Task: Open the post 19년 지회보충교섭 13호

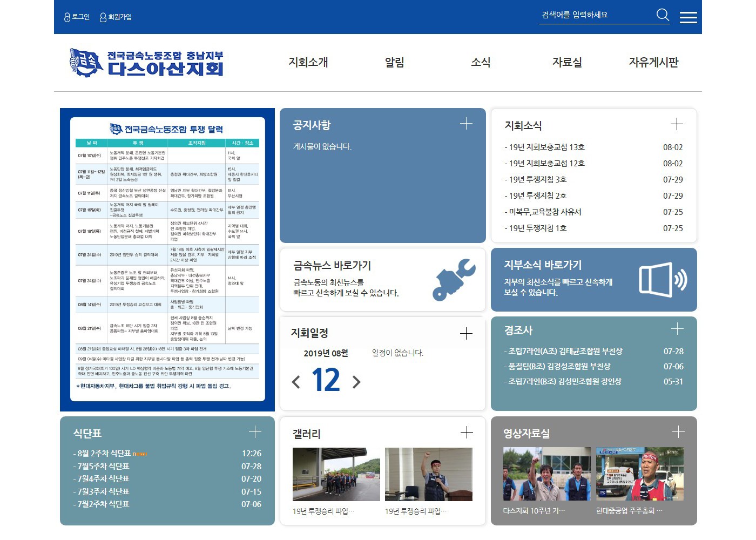Action: [x=546, y=147]
